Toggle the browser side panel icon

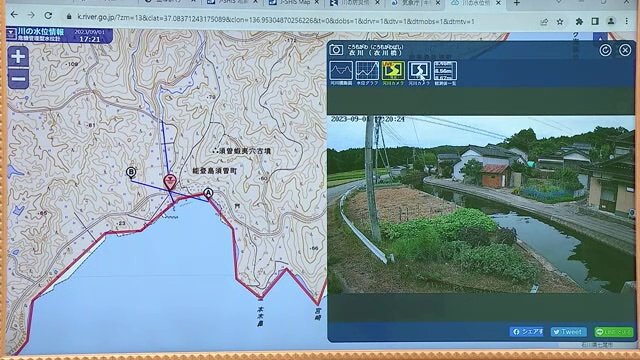pos(595,21)
